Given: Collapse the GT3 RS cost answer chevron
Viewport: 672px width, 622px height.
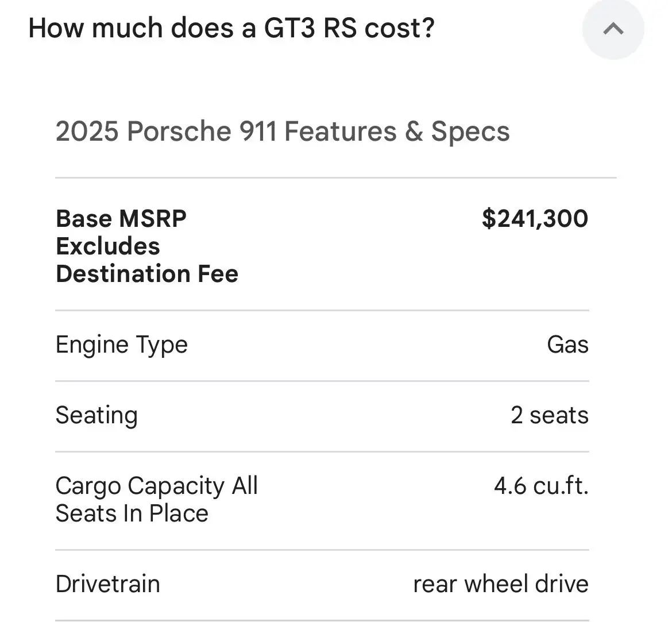Looking at the screenshot, I should click(613, 29).
